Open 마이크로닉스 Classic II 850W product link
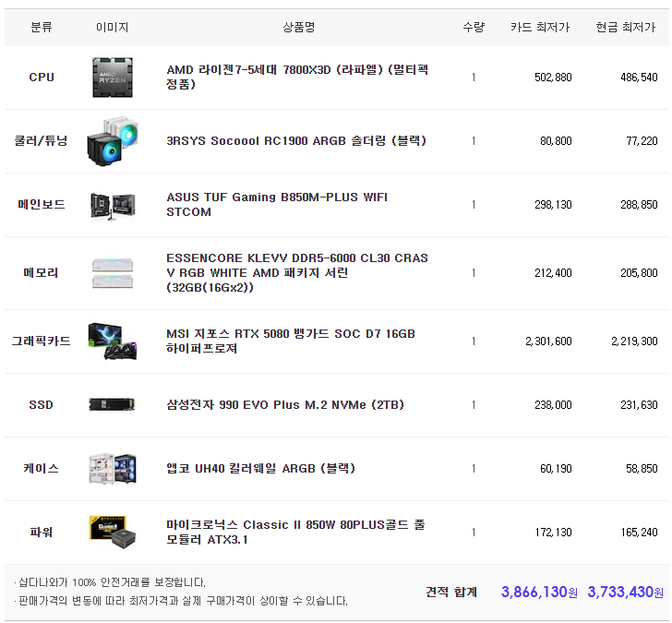 pos(295,532)
